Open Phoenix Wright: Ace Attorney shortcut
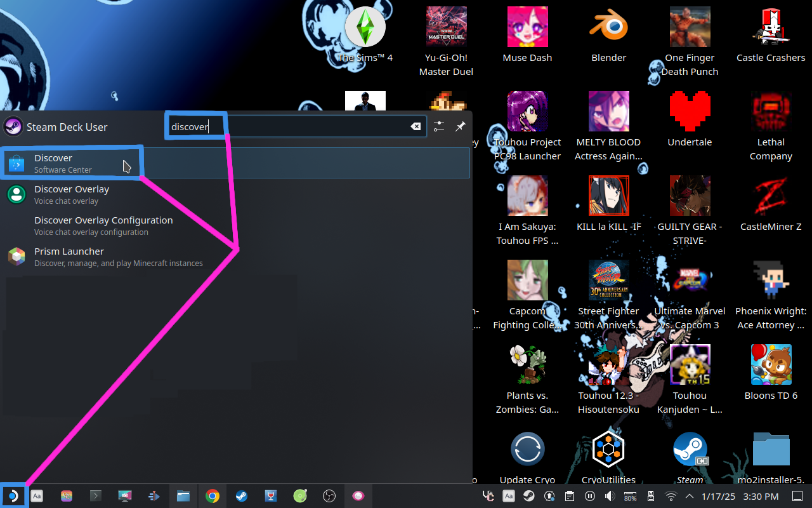Viewport: 812px width, 508px height. [x=771, y=295]
